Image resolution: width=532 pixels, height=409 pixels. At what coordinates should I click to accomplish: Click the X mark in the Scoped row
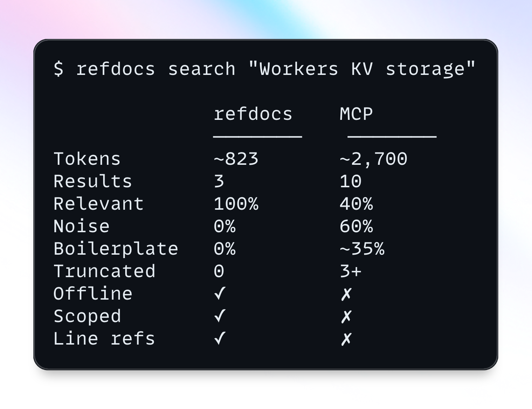click(x=346, y=316)
